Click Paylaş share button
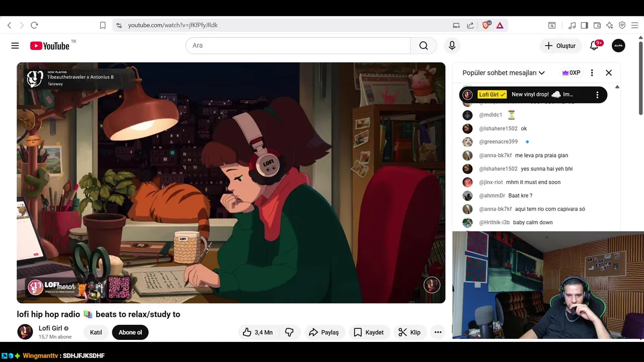 coord(324,332)
